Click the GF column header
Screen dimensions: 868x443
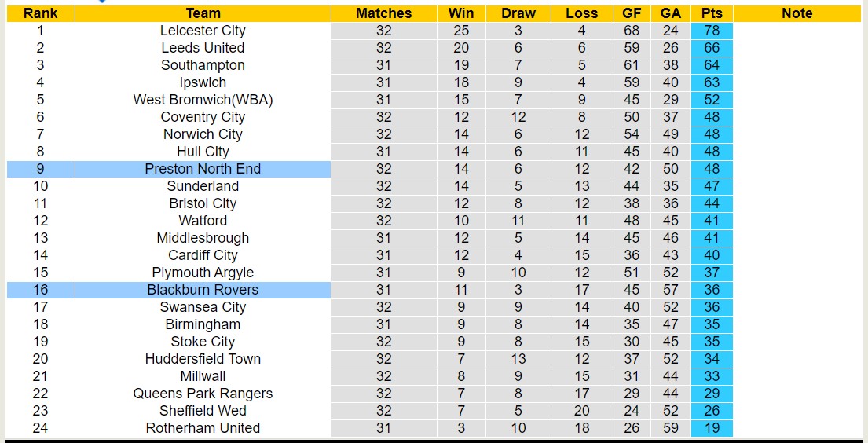(x=632, y=13)
